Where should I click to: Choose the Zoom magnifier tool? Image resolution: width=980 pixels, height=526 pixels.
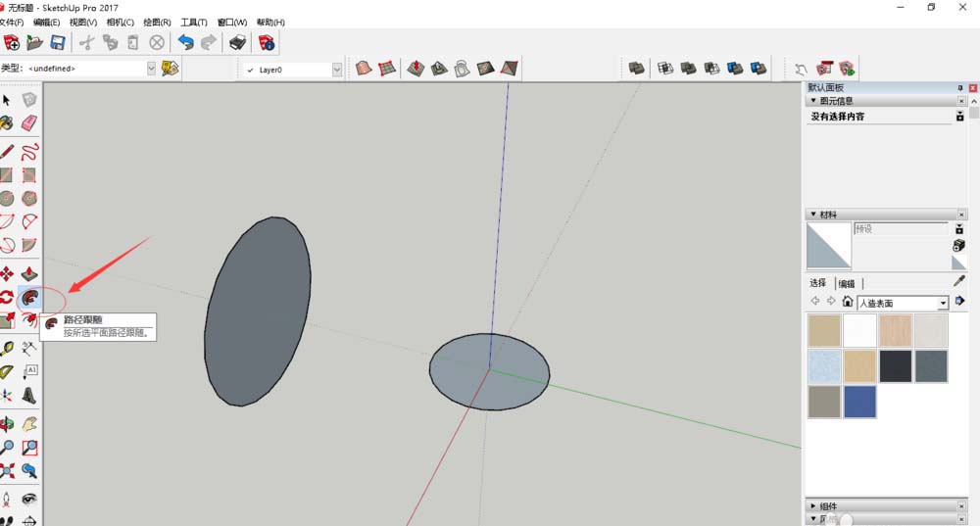pyautogui.click(x=7, y=448)
